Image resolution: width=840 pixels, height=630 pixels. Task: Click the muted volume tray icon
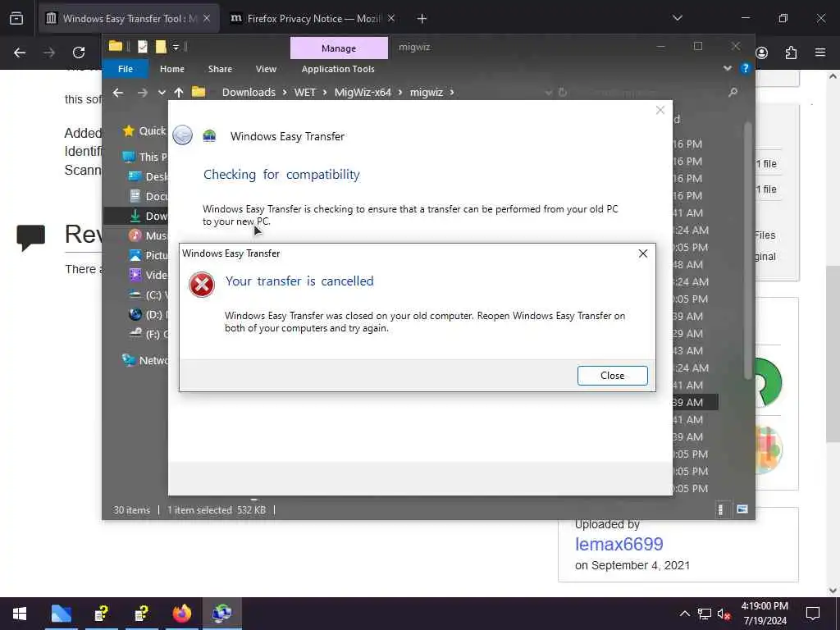(724, 614)
